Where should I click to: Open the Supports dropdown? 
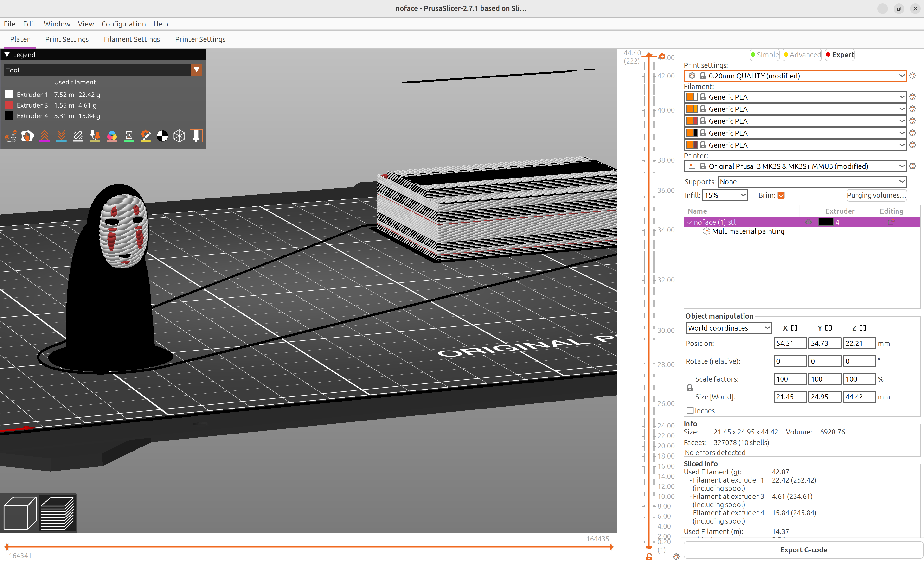tap(811, 182)
